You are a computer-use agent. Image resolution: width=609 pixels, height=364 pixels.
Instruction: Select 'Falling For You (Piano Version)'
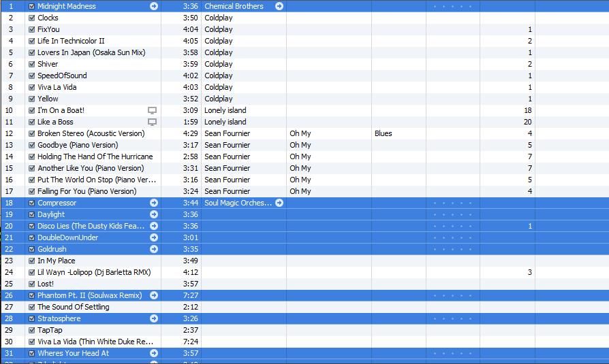click(87, 191)
